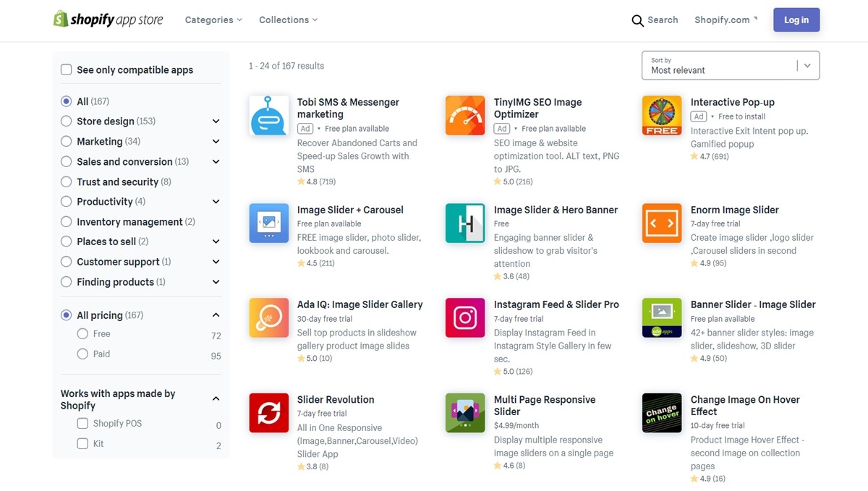The width and height of the screenshot is (868, 491).
Task: Open the Collections menu
Action: 288,20
